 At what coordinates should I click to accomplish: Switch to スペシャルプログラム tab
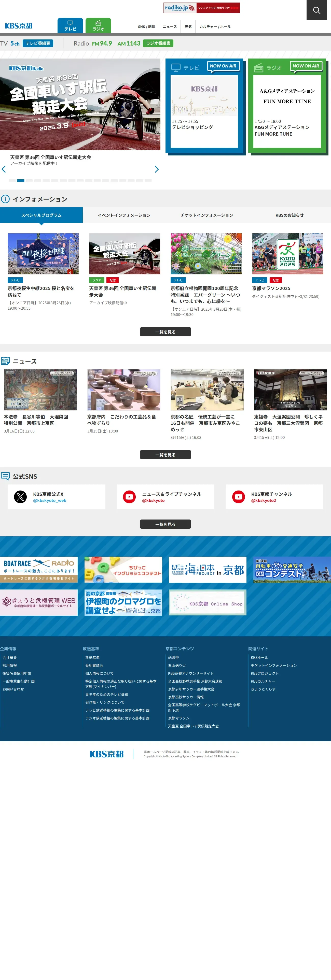pyautogui.click(x=41, y=215)
